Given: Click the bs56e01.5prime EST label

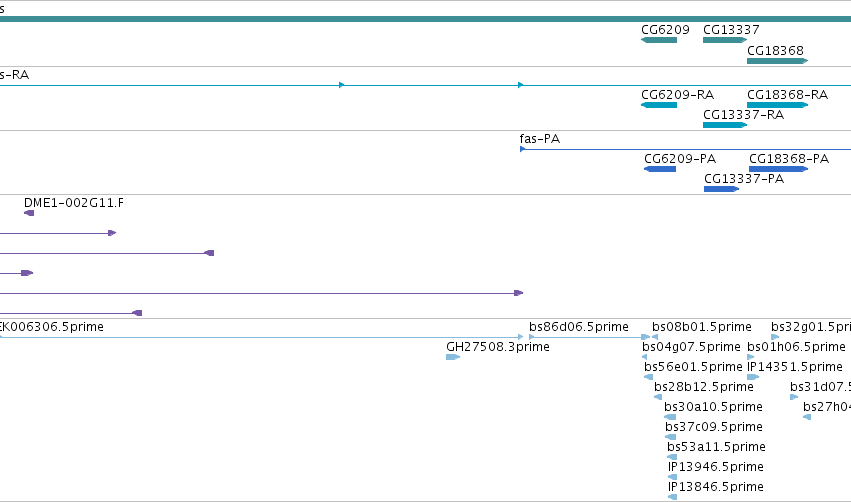Looking at the screenshot, I should (693, 367).
